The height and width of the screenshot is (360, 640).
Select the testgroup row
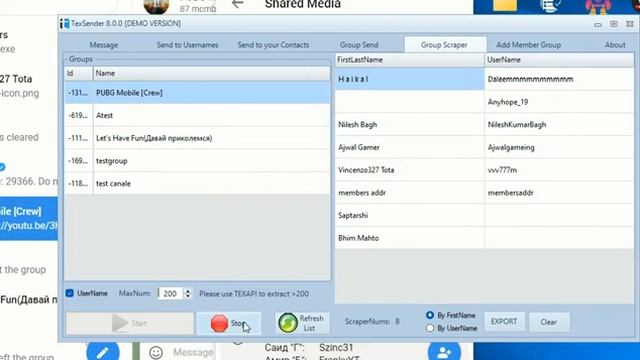pyautogui.click(x=198, y=161)
